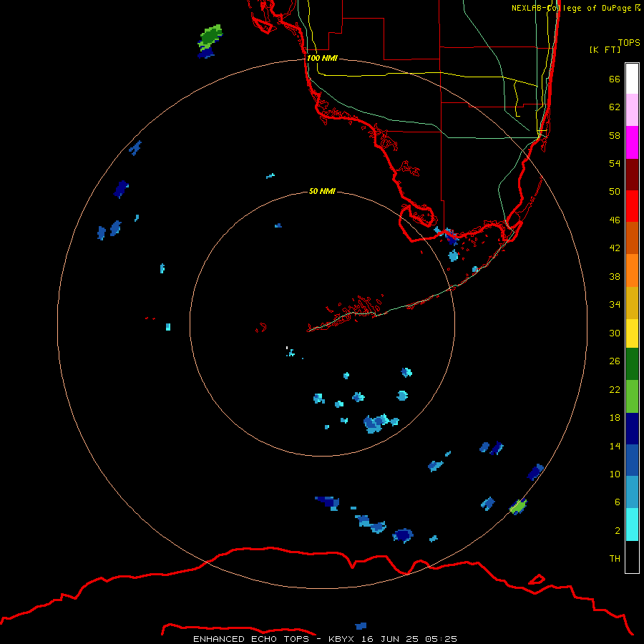This screenshot has height=644, width=644.
Task: Click the "54" legend value
Action: 615,163
